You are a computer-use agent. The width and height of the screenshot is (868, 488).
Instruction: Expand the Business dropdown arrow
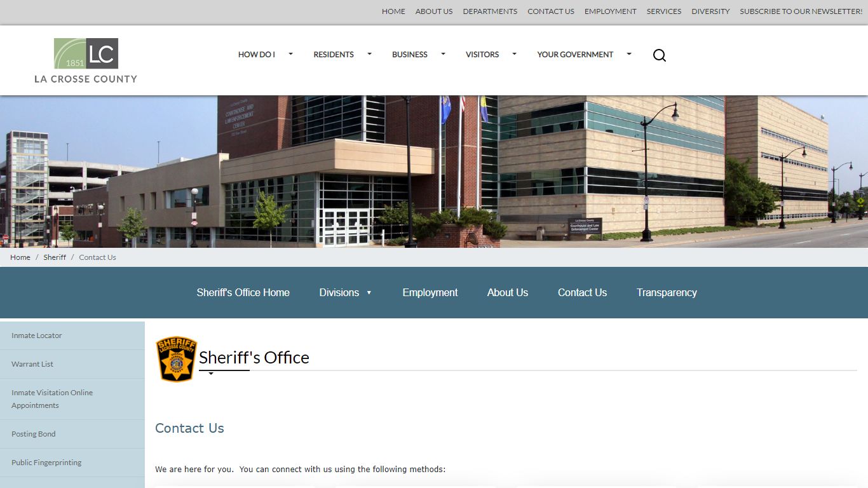click(444, 54)
